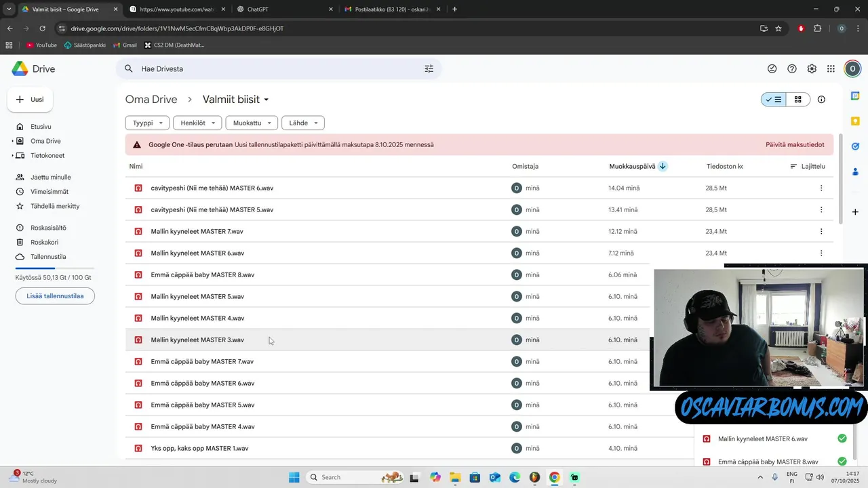868x488 pixels.
Task: Click storage usage progress bar
Action: point(55,269)
